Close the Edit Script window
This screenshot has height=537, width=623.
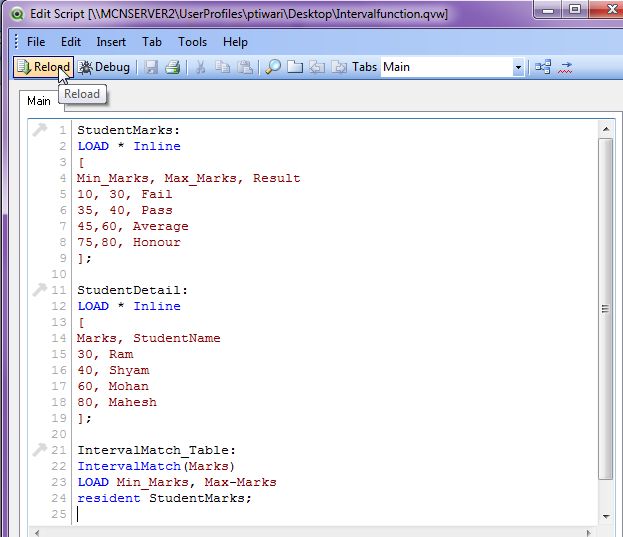pyautogui.click(x=608, y=10)
